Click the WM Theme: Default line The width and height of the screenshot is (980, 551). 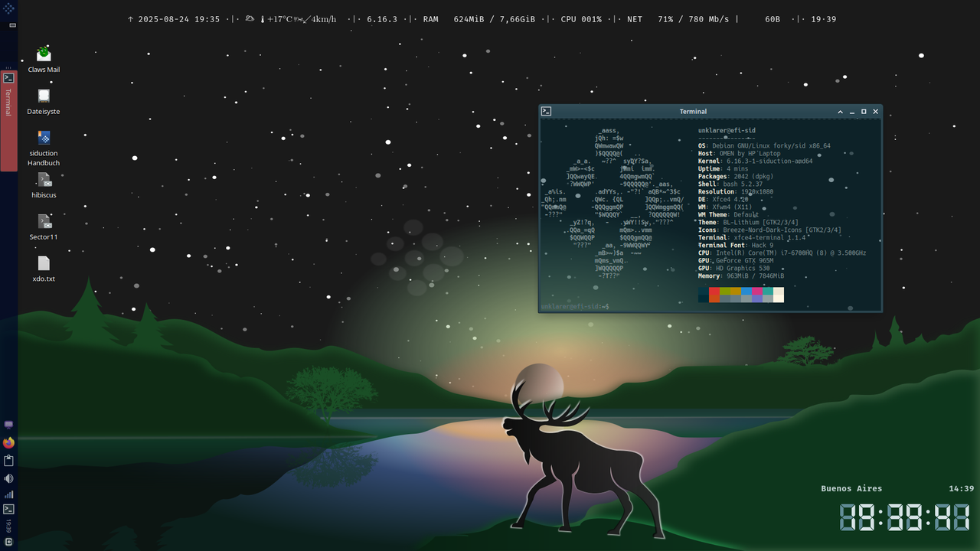click(x=728, y=214)
